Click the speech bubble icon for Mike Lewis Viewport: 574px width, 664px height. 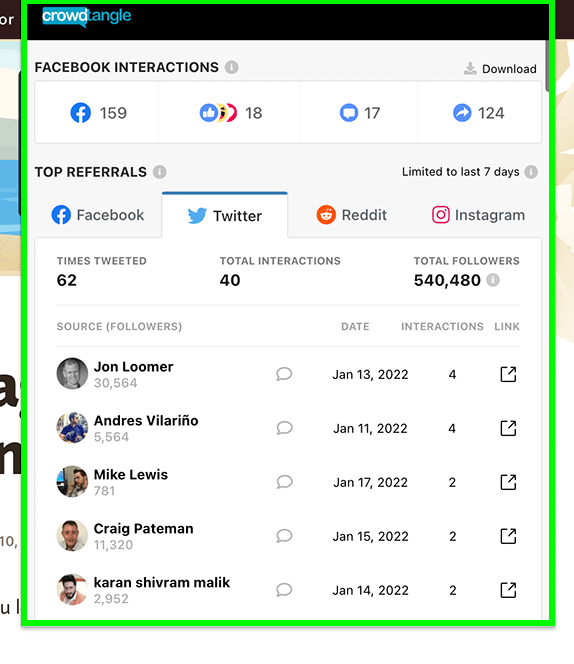(x=284, y=482)
